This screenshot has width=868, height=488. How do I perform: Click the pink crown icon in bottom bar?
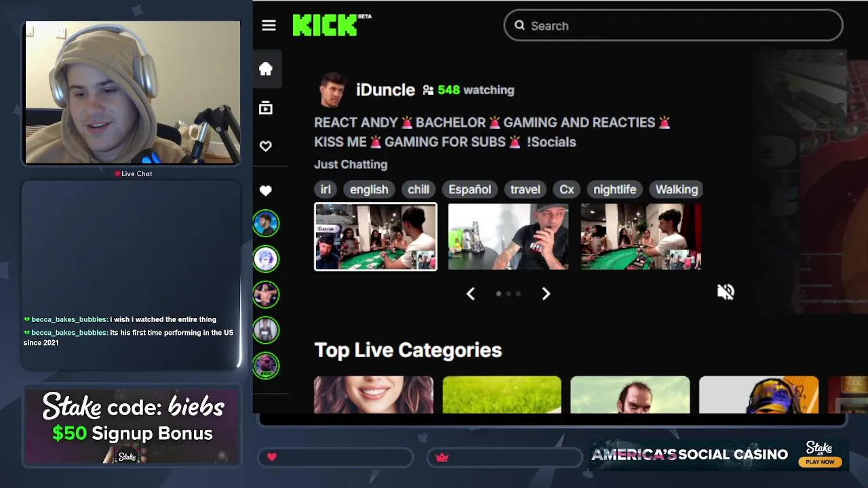(442, 457)
